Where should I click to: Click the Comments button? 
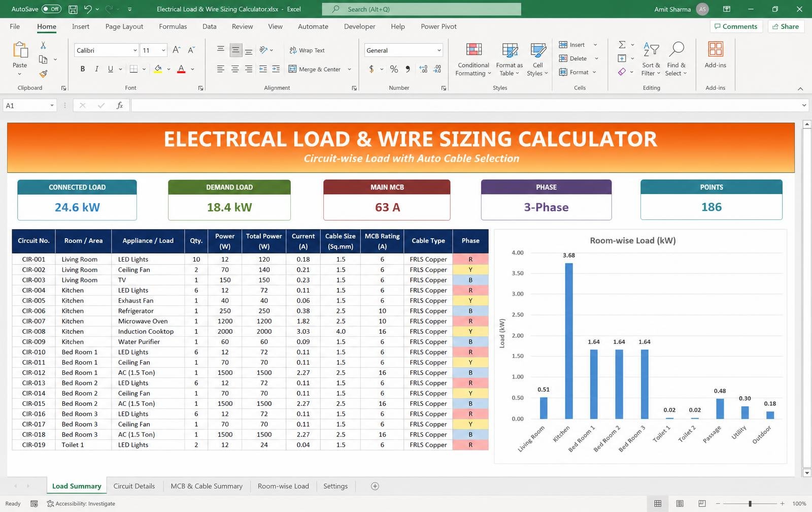(736, 26)
